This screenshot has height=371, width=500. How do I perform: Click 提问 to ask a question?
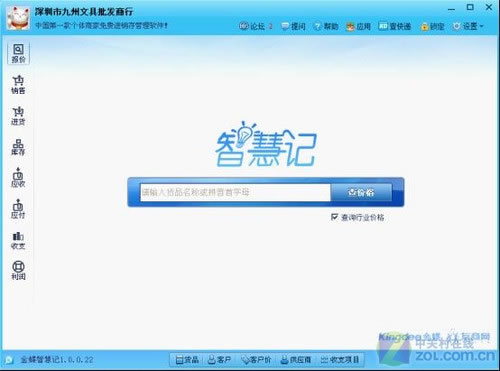coord(293,26)
